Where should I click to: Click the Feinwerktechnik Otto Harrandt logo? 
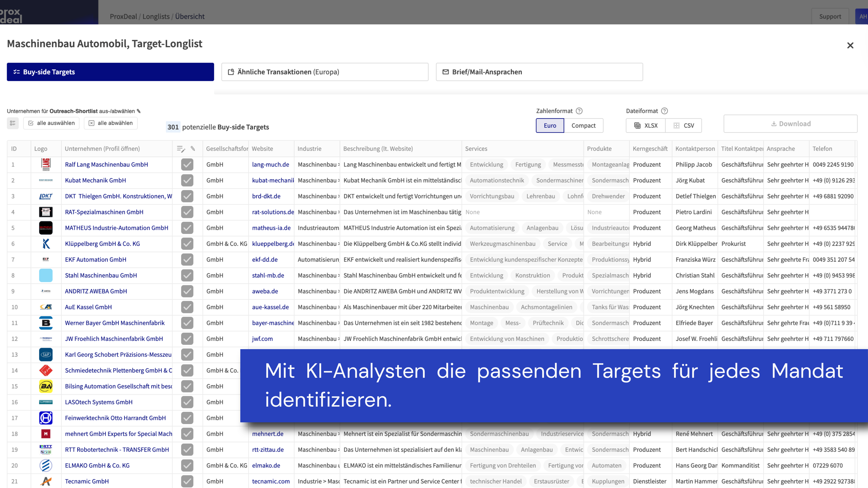[46, 418]
